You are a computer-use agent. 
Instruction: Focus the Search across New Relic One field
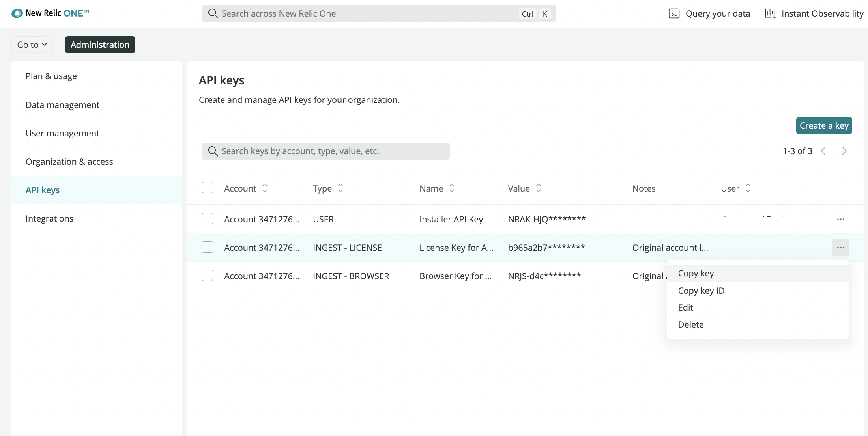click(x=379, y=13)
